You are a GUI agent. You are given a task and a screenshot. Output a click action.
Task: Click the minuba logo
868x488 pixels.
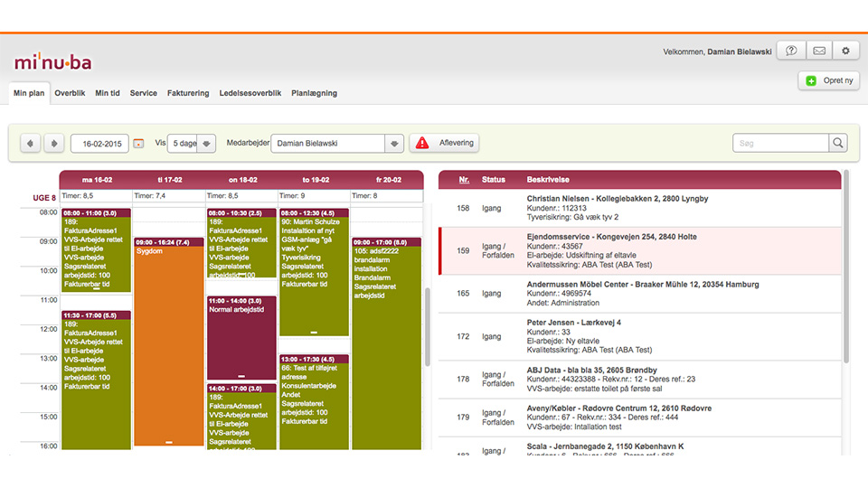tap(53, 62)
